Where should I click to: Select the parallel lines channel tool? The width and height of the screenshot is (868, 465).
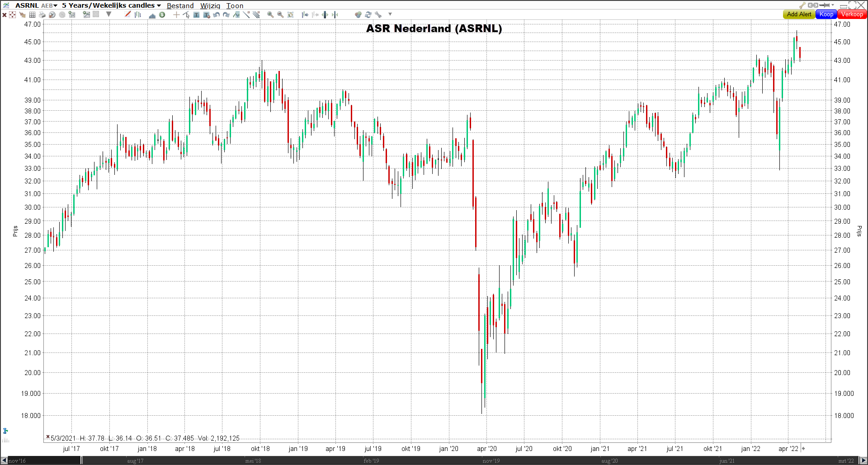pos(256,14)
